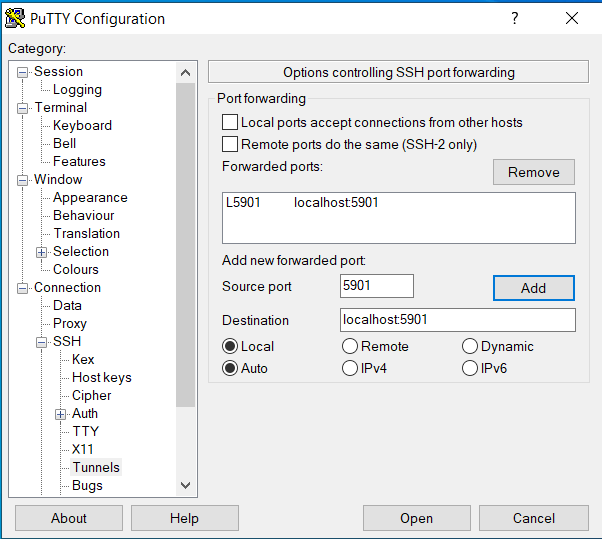Expand the Selection tree node
The image size is (602, 539).
42,252
